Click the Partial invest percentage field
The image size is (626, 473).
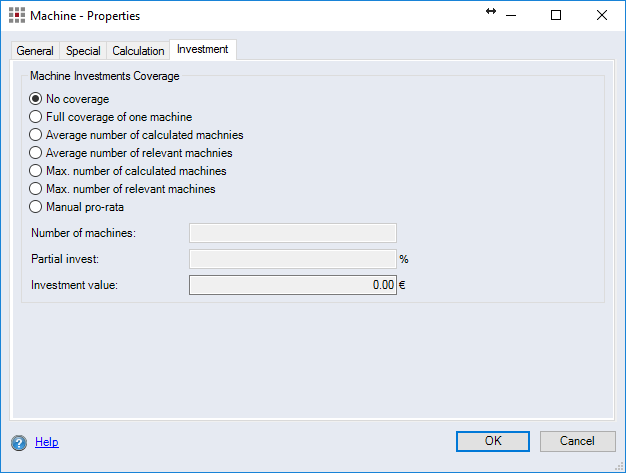[x=293, y=259]
